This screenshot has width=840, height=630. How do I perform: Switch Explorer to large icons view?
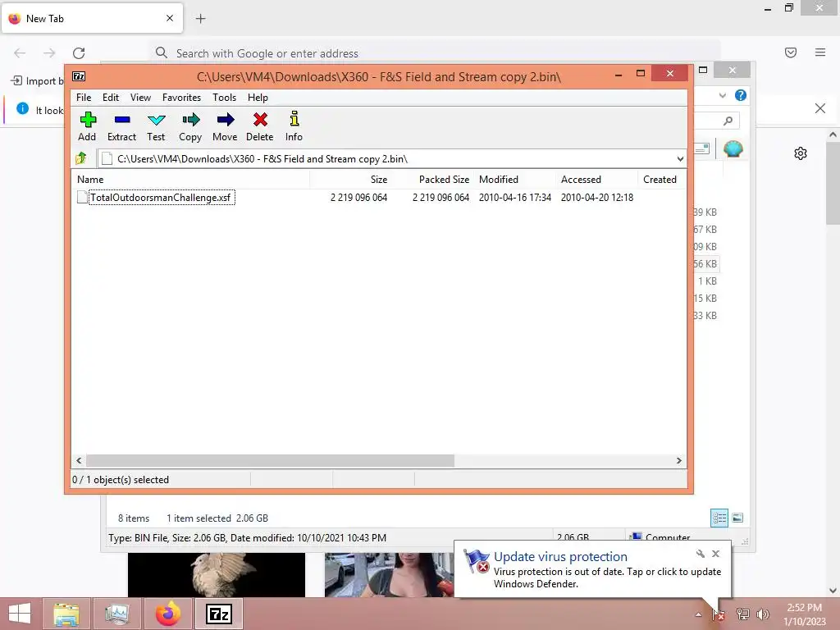point(737,518)
